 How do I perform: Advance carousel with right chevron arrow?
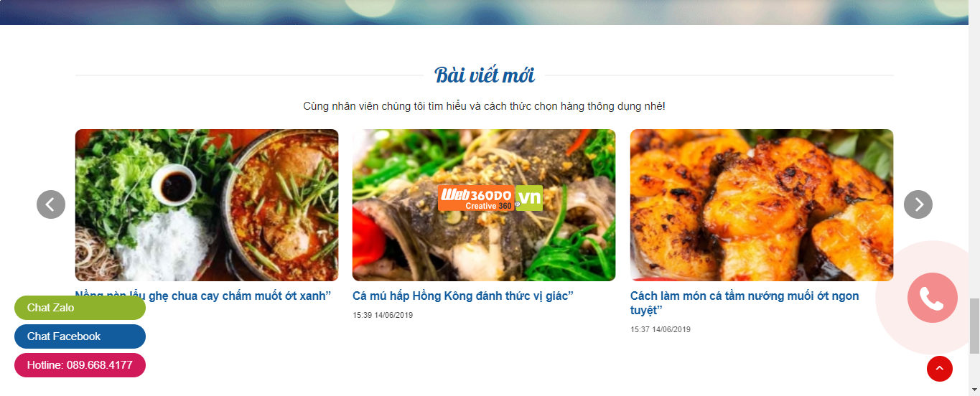click(918, 204)
